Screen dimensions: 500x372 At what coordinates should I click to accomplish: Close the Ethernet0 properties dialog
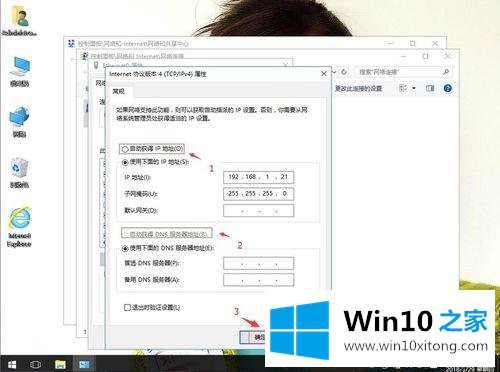(285, 65)
